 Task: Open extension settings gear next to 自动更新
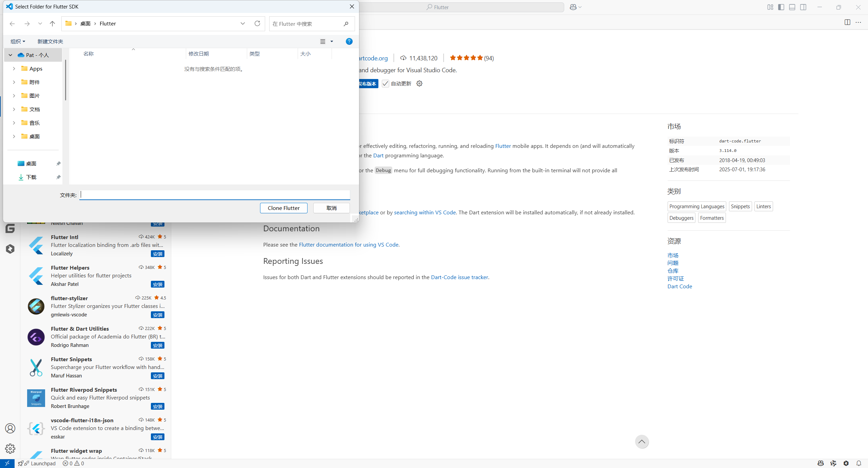pos(419,83)
